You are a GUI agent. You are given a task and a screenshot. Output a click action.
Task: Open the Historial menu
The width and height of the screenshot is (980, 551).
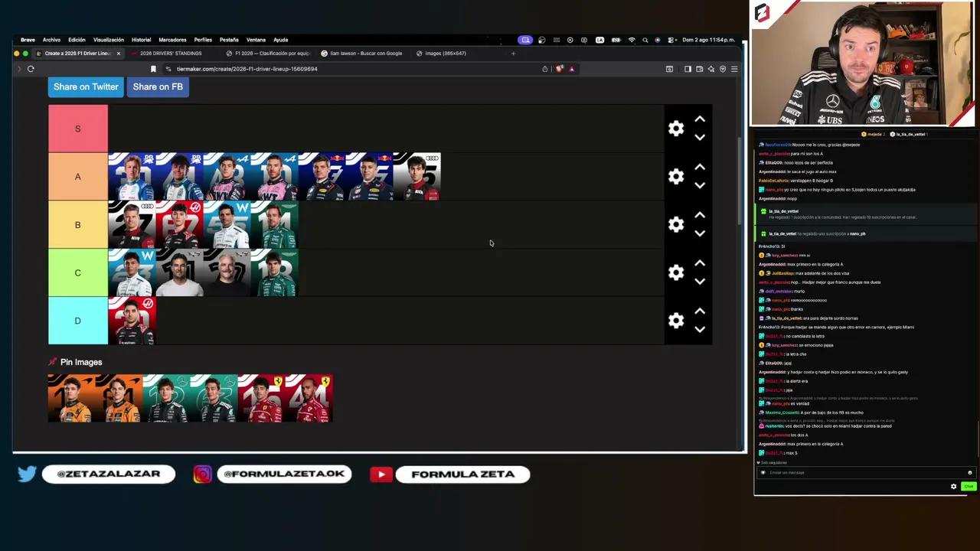[x=141, y=40]
